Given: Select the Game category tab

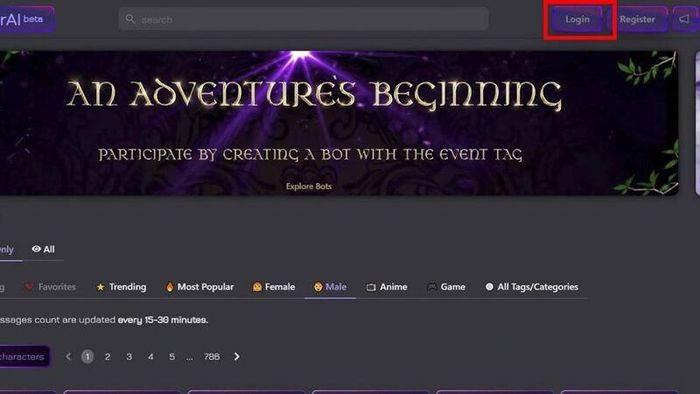Looking at the screenshot, I should (446, 287).
